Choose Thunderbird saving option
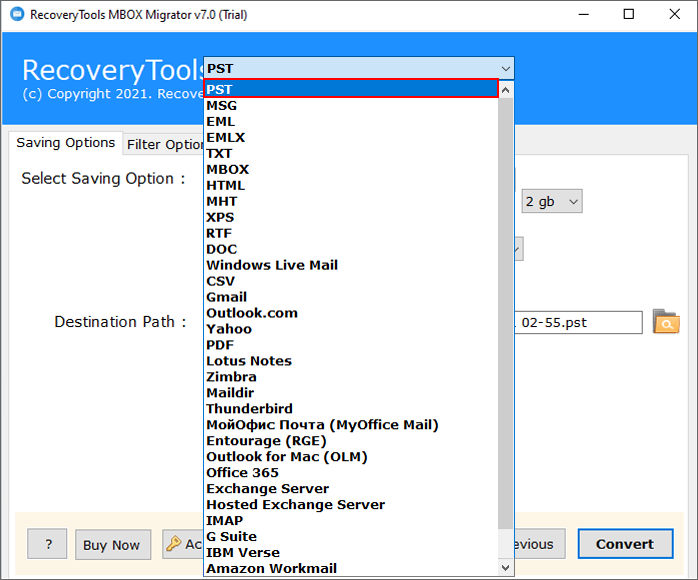Viewport: 698px width, 580px height. tap(351, 409)
